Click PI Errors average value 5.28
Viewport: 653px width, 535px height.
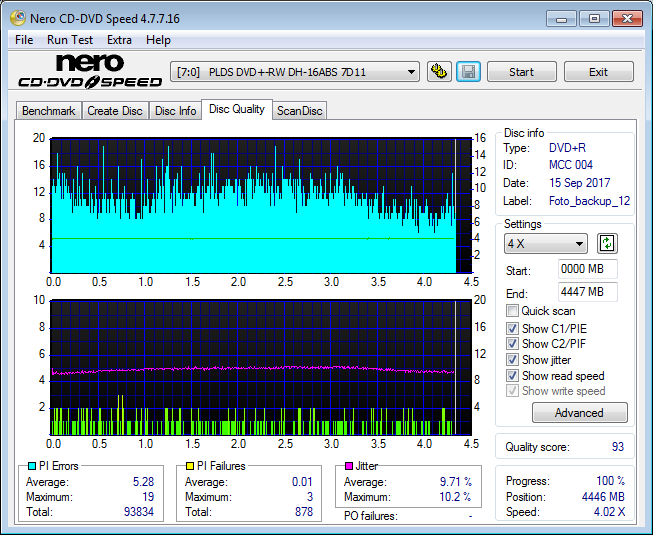tap(143, 482)
